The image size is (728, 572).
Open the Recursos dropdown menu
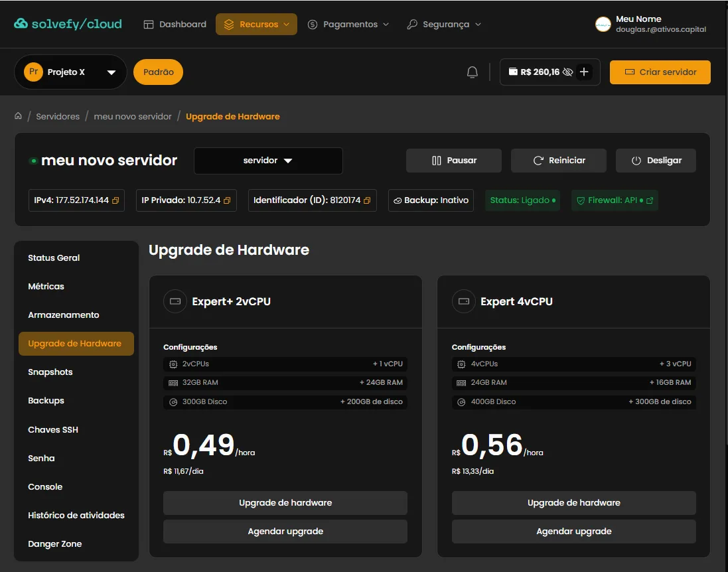256,24
